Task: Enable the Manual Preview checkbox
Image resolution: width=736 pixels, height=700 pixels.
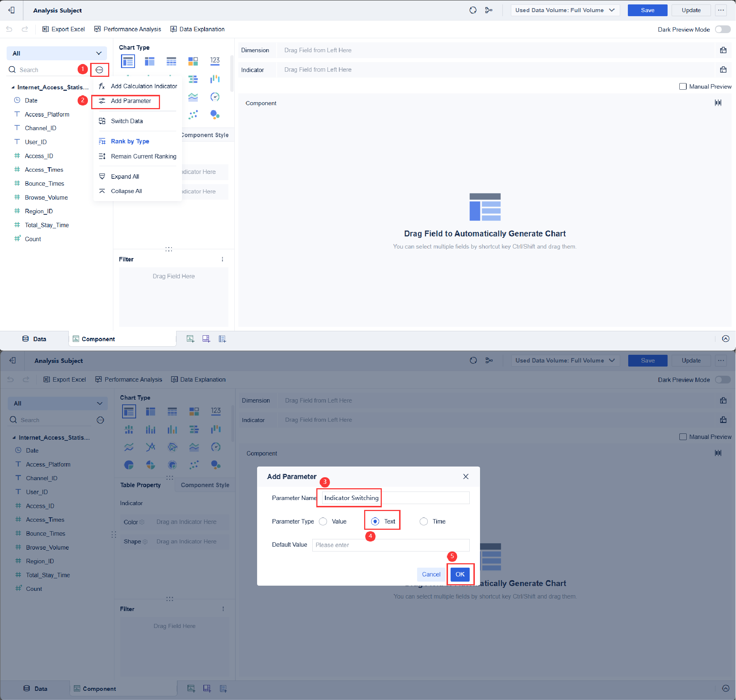Action: tap(683, 86)
